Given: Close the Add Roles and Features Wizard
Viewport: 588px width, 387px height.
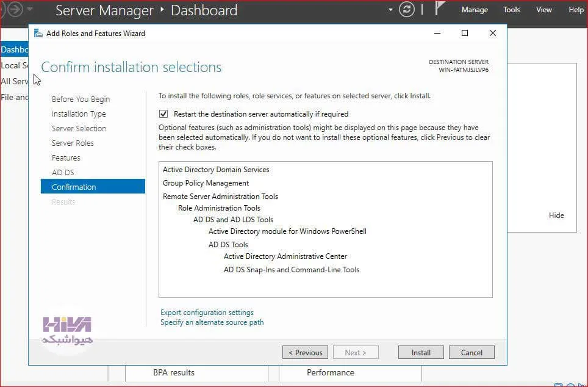Looking at the screenshot, I should point(493,33).
